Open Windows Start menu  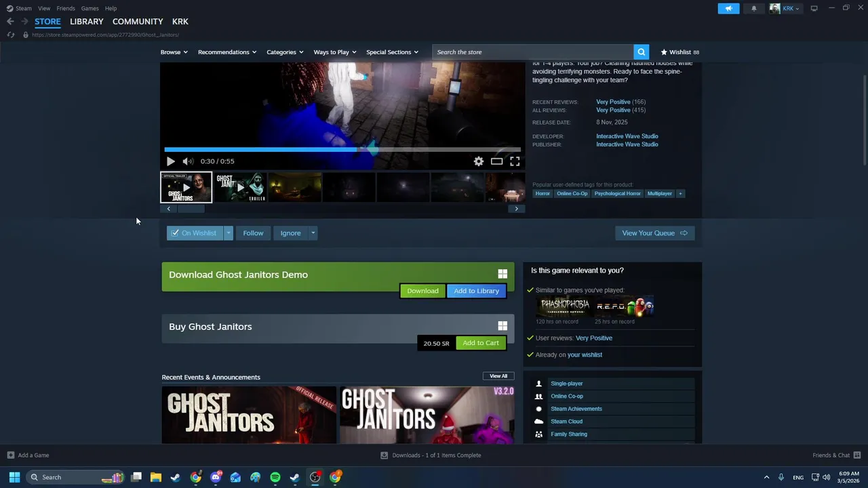[14, 477]
